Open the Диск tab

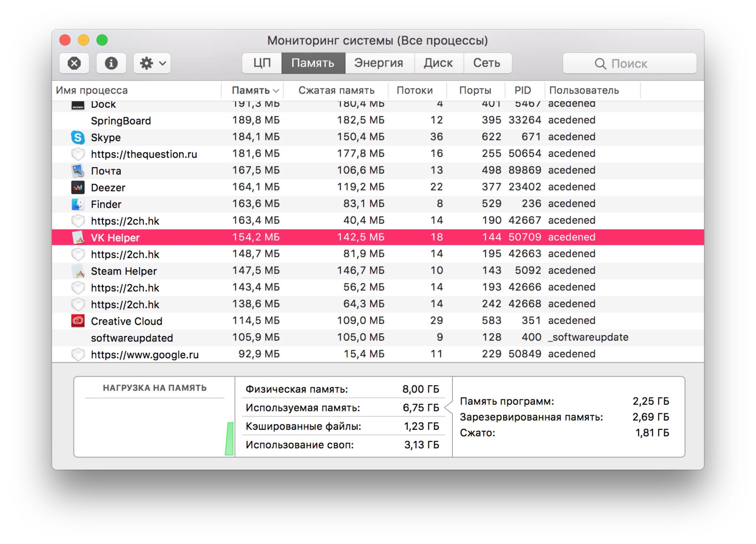[438, 63]
